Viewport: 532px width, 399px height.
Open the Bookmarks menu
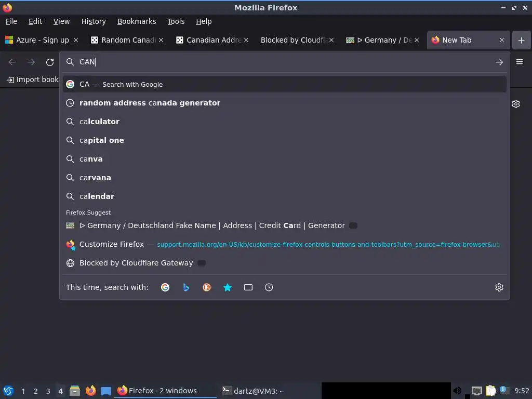tap(137, 21)
